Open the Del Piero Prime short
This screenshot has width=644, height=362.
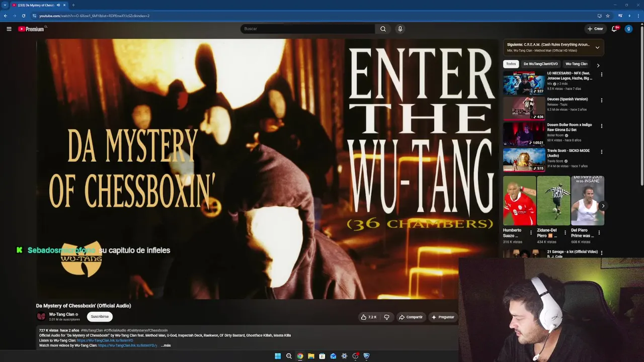click(x=587, y=200)
